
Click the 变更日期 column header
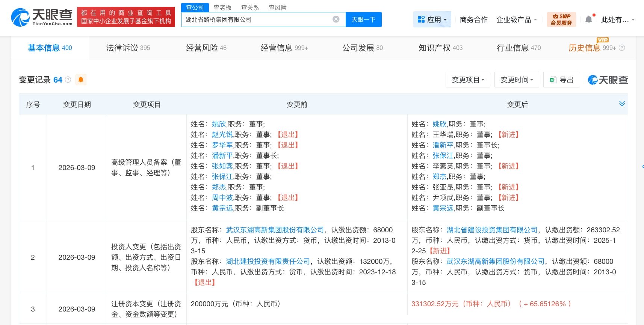coord(77,104)
